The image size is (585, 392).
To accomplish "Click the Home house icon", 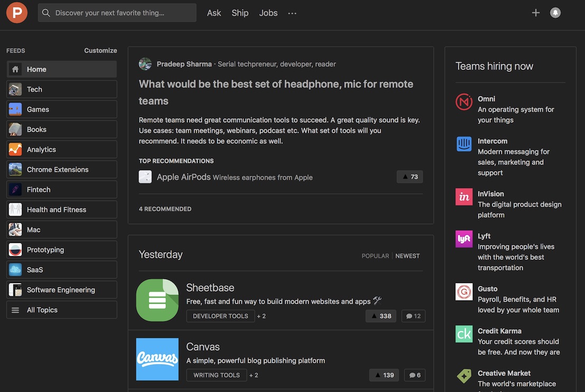I will pos(15,69).
